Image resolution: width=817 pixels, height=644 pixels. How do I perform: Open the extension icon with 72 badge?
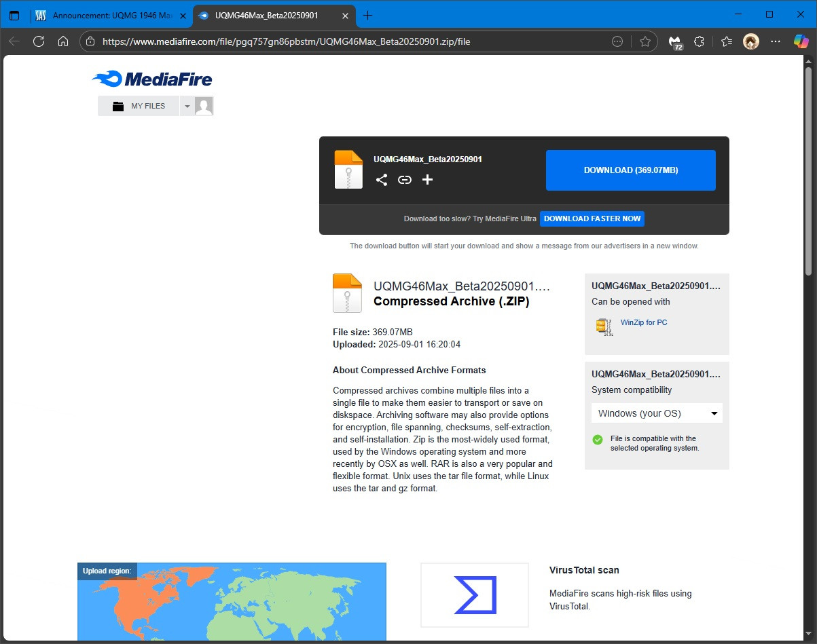pos(675,42)
